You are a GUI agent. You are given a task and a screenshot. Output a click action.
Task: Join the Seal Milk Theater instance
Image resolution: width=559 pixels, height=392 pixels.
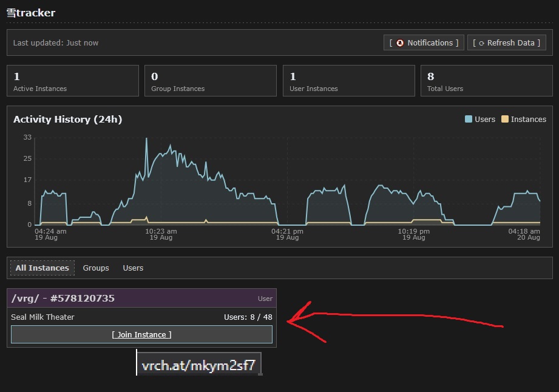pos(141,334)
